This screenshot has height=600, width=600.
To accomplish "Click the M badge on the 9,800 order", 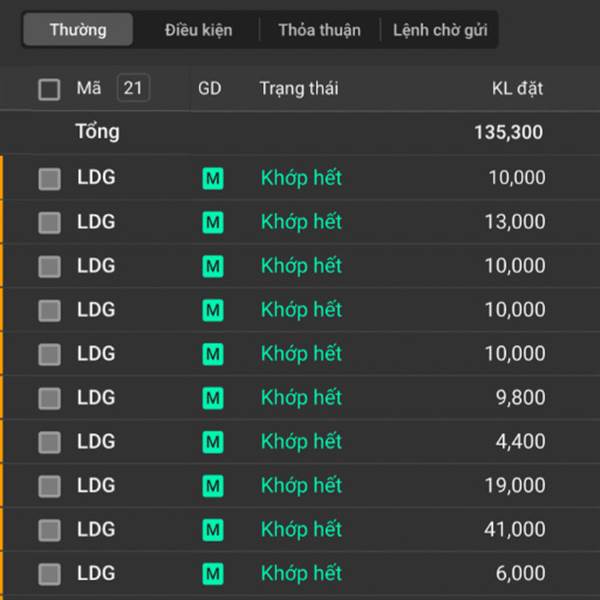I will pos(212,398).
